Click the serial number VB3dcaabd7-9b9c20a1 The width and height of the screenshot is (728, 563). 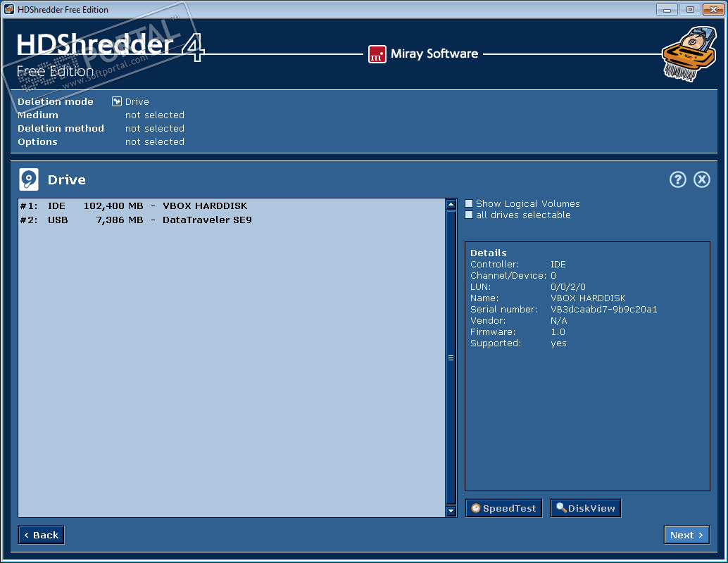click(603, 309)
